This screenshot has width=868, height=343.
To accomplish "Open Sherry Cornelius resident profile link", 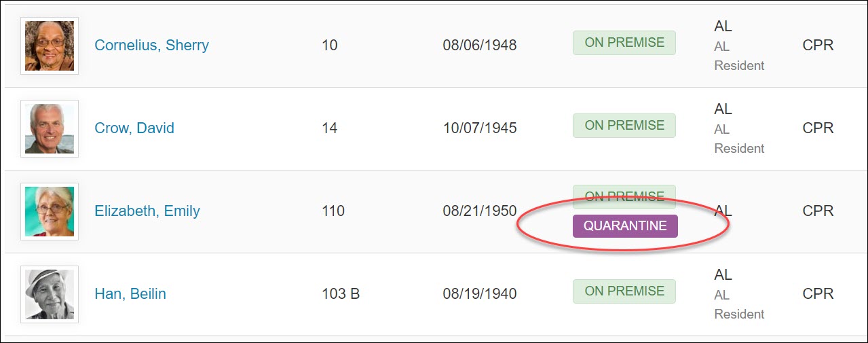I will 151,46.
